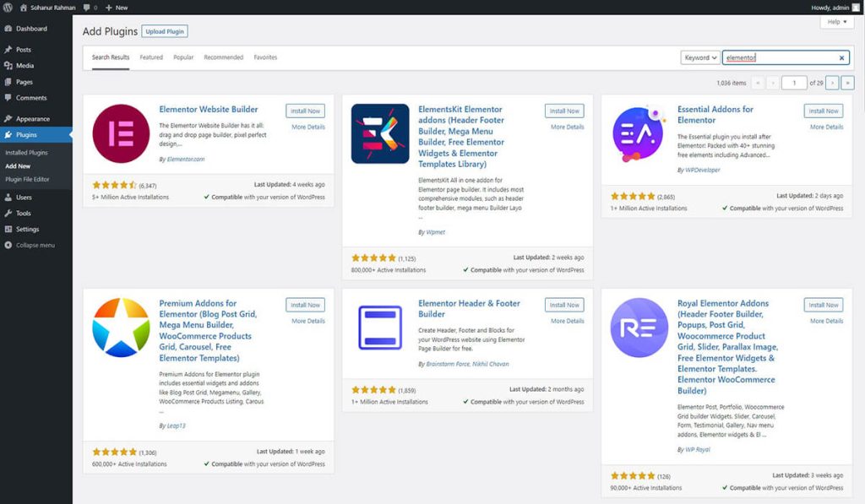The height and width of the screenshot is (504, 865).
Task: Click the Premium Addons star logo thumbnail
Action: pos(121,328)
